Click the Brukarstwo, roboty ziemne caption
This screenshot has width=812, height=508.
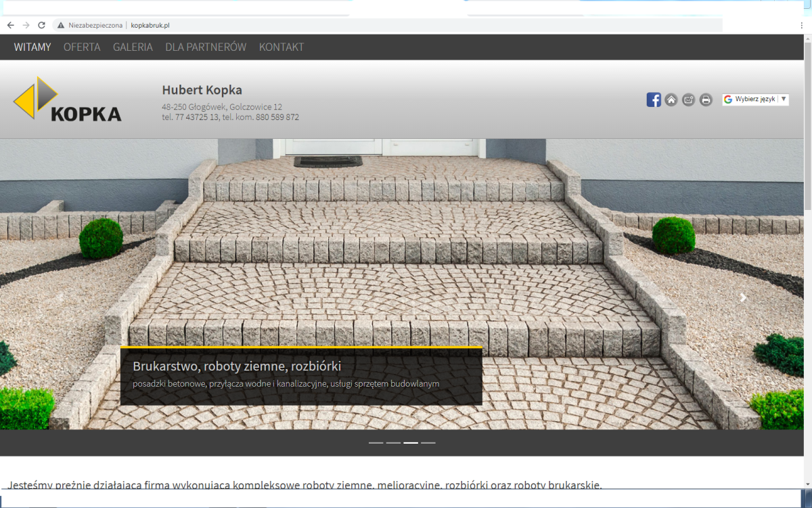click(x=237, y=366)
